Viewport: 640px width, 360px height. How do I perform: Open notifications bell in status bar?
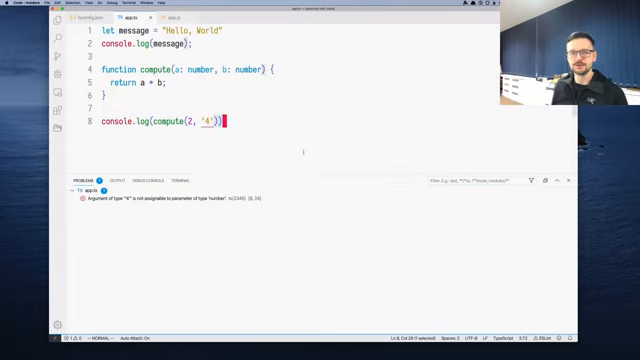click(570, 338)
